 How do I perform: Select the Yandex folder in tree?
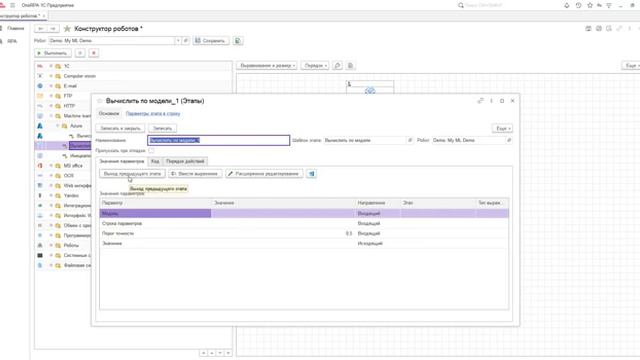click(71, 196)
